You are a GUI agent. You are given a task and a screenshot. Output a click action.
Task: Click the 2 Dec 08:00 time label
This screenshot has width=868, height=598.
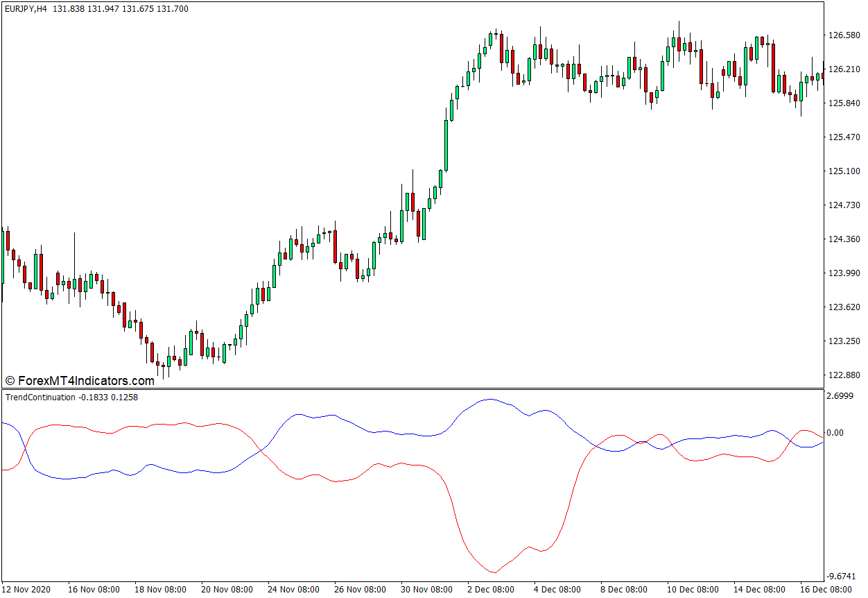[x=492, y=590]
